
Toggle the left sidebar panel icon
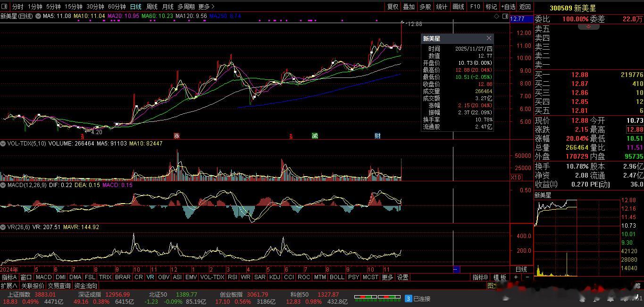(4, 7)
